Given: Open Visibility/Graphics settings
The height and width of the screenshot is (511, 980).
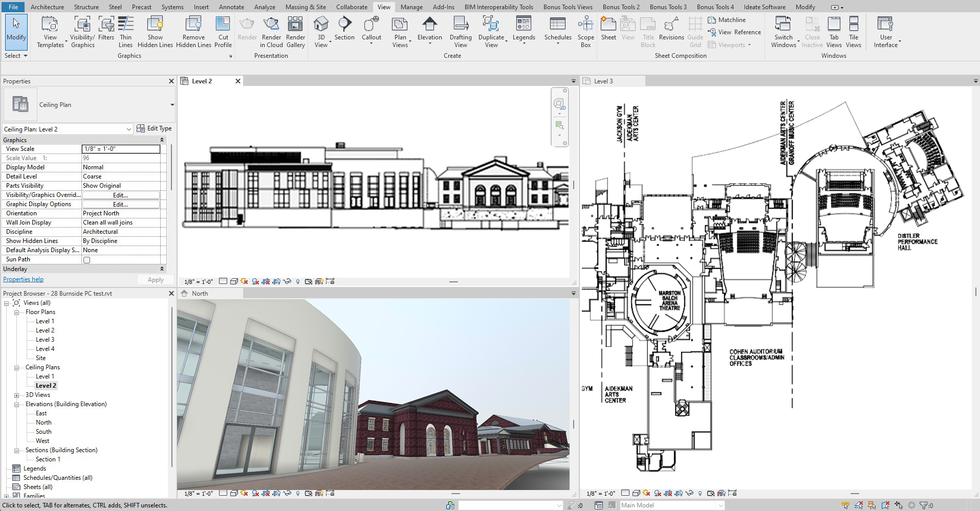Looking at the screenshot, I should coord(82,32).
